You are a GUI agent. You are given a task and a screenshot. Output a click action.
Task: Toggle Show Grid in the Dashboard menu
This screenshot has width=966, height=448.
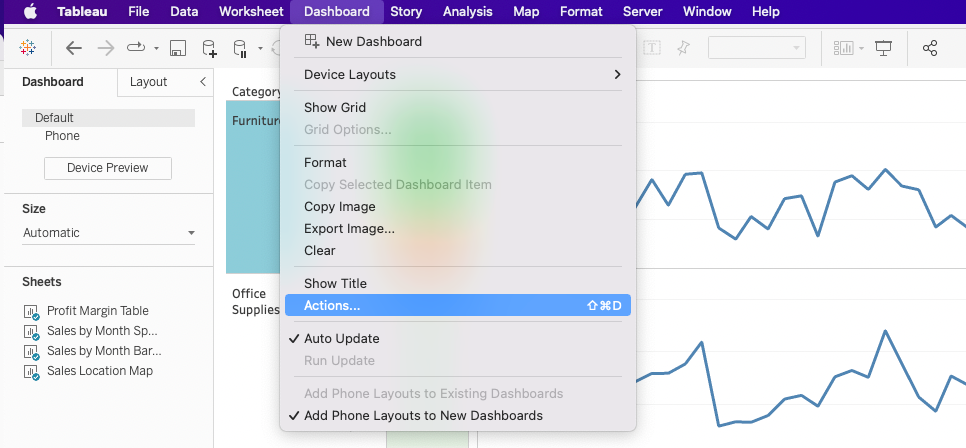click(335, 107)
